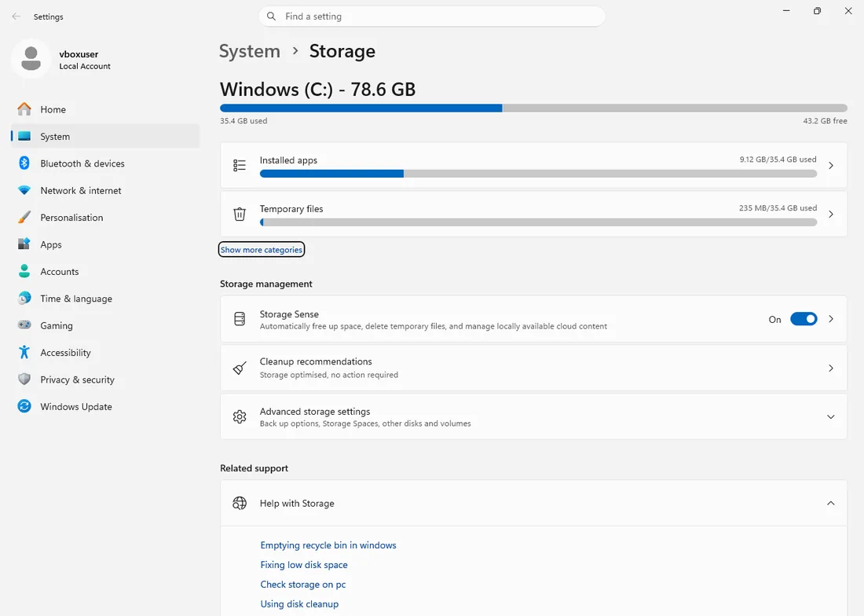The image size is (864, 616).
Task: Click the Related support heading
Action: click(254, 467)
